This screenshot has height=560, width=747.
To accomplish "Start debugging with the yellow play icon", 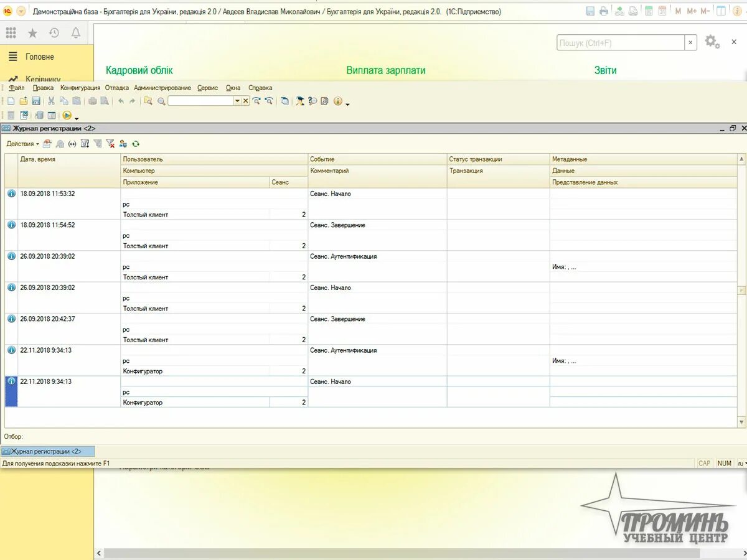I will (x=67, y=115).
